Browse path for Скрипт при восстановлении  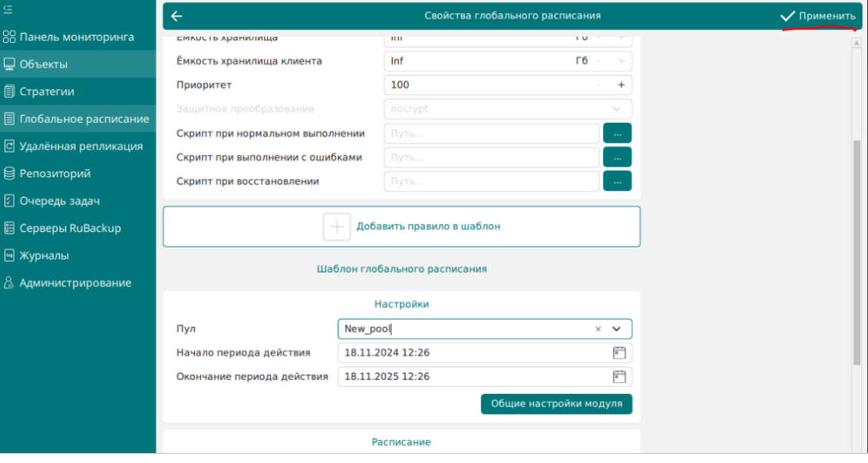coord(617,181)
